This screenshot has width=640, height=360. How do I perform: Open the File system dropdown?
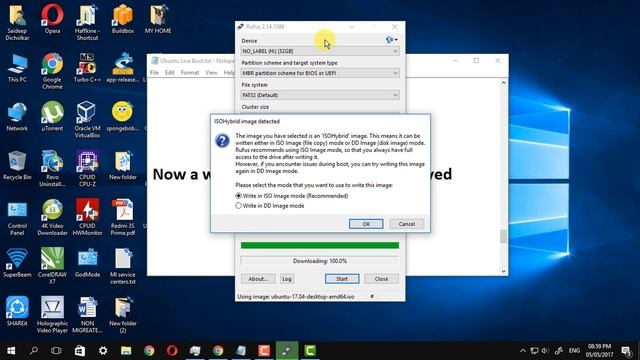point(320,95)
